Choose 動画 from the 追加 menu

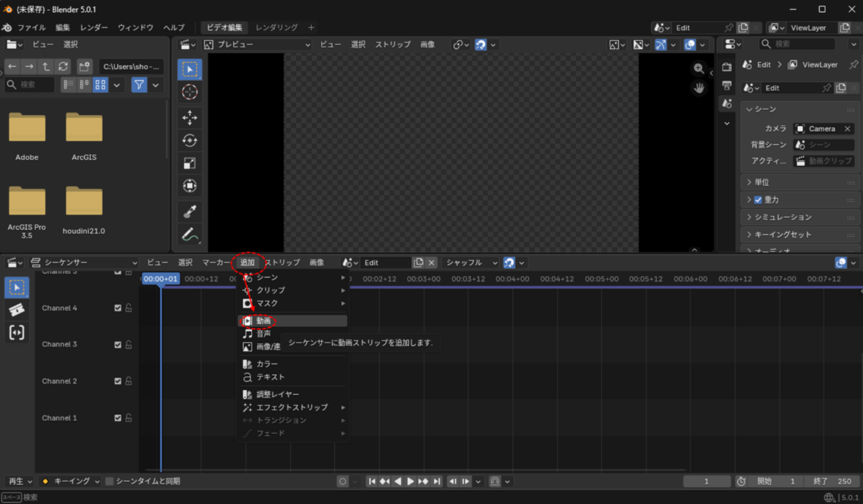coord(264,321)
